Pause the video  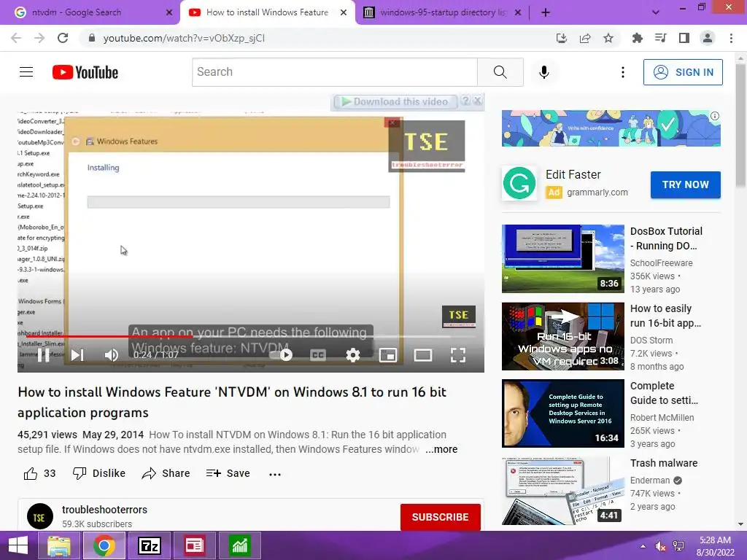43,355
